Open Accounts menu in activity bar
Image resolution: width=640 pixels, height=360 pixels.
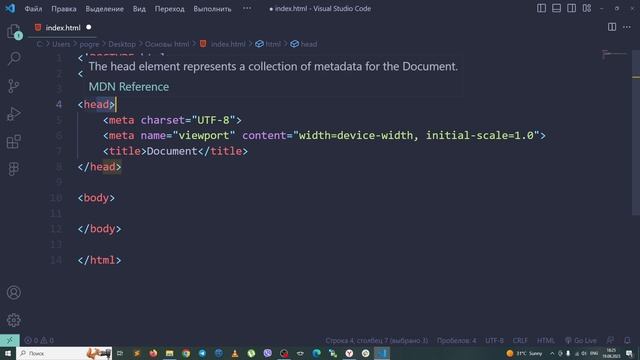click(x=14, y=292)
